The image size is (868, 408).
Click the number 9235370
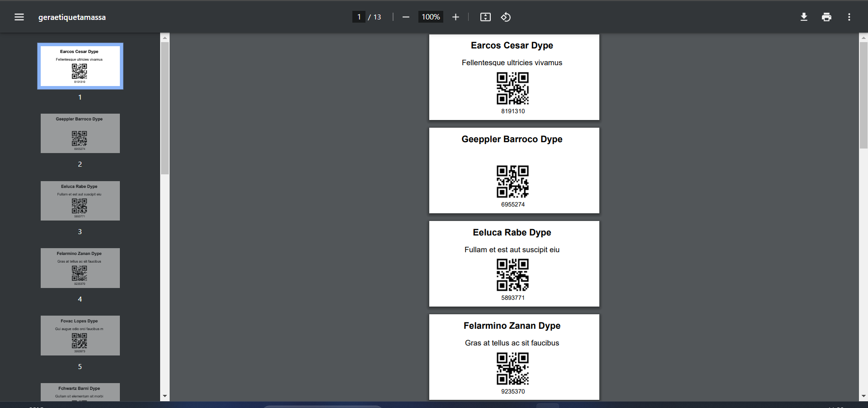[513, 391]
